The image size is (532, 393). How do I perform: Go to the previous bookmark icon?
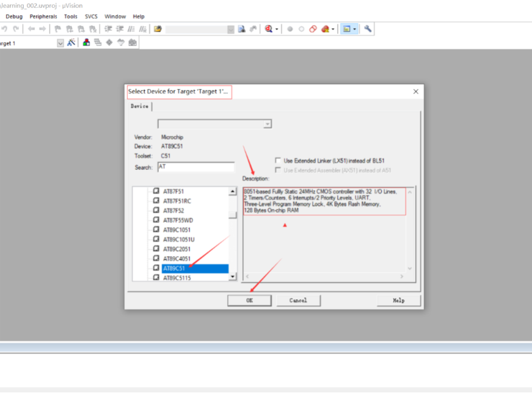click(70, 29)
